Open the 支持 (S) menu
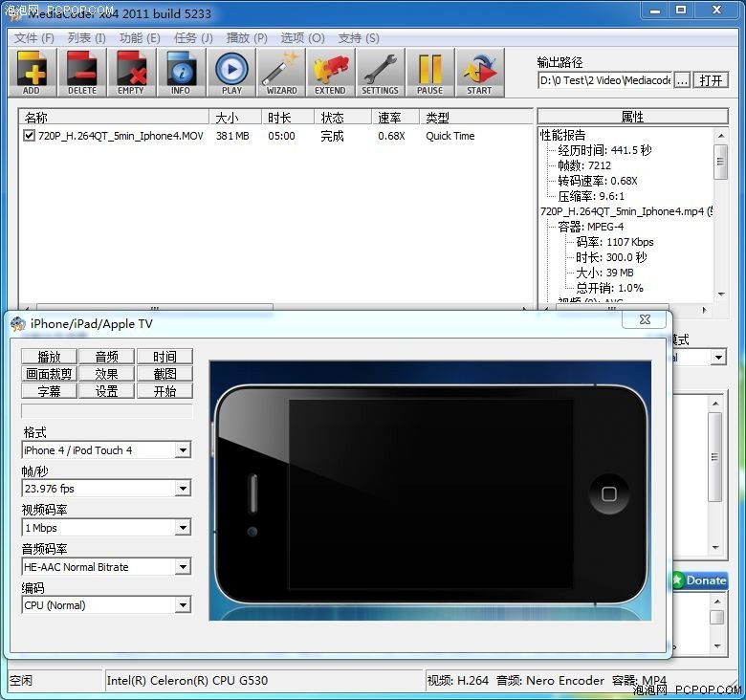The width and height of the screenshot is (746, 700). 359,38
